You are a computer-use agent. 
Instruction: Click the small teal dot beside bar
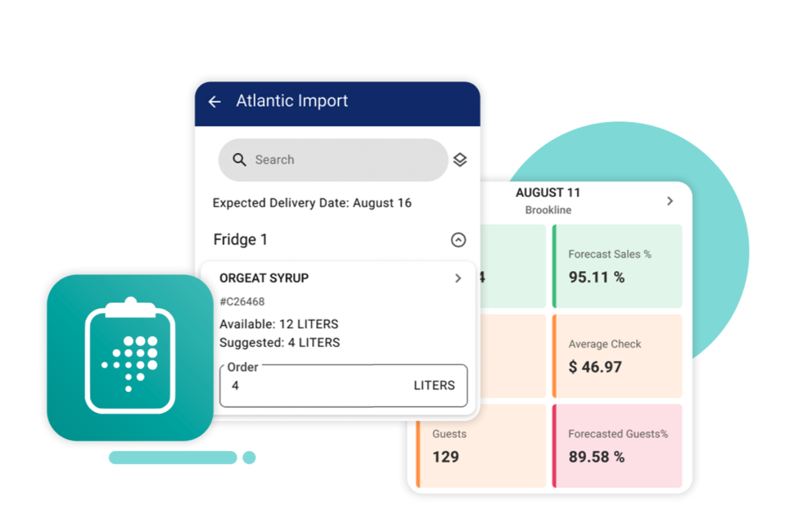[249, 457]
